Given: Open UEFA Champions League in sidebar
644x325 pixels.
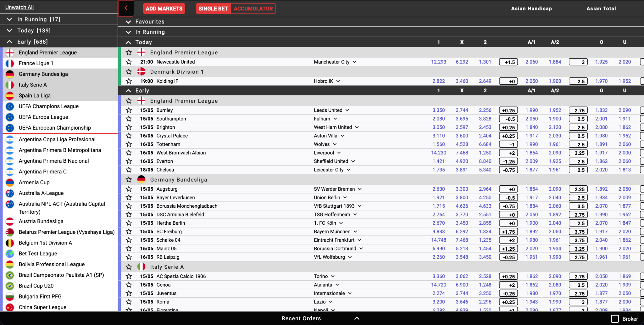Looking at the screenshot, I should coord(48,106).
